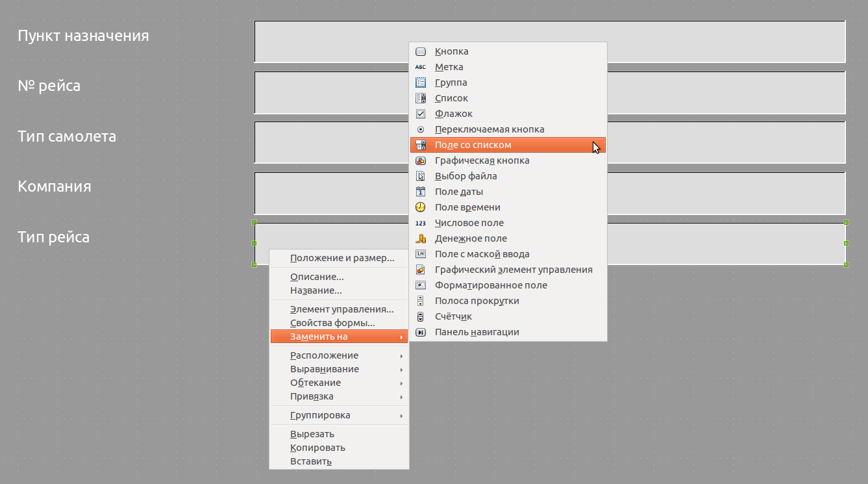Choose Вырезать from context menu

(339, 434)
